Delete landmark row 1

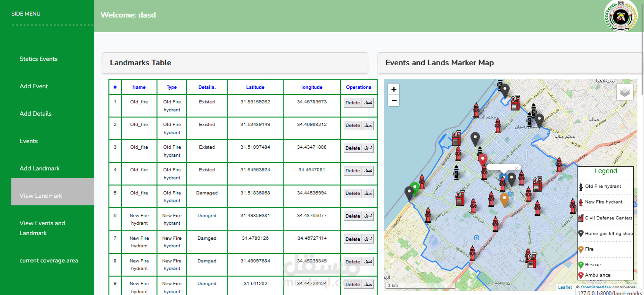click(x=353, y=103)
